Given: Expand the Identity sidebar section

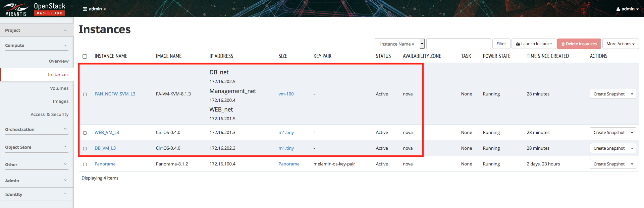Looking at the screenshot, I should coord(37,195).
